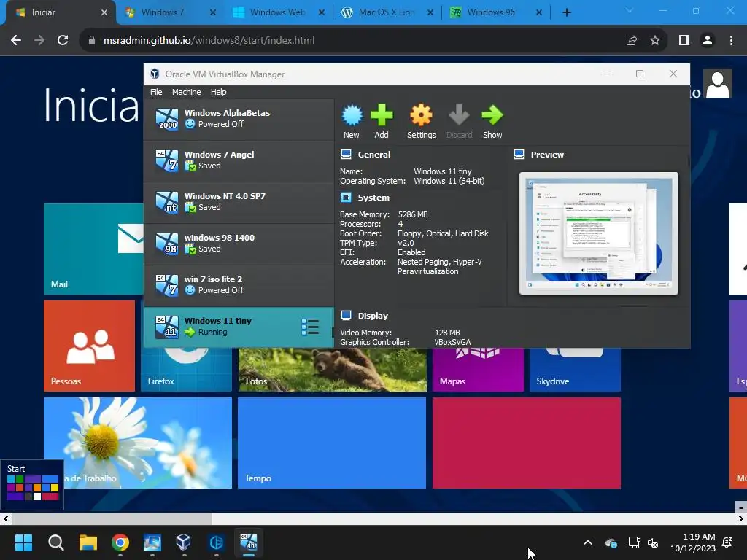Click the scrollbar right arrow
The width and height of the screenshot is (747, 560).
(741, 518)
